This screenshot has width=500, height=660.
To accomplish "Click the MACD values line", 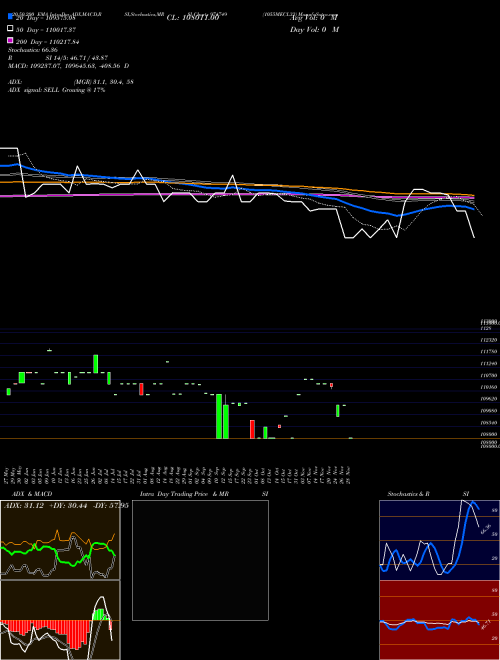I will pos(69,66).
